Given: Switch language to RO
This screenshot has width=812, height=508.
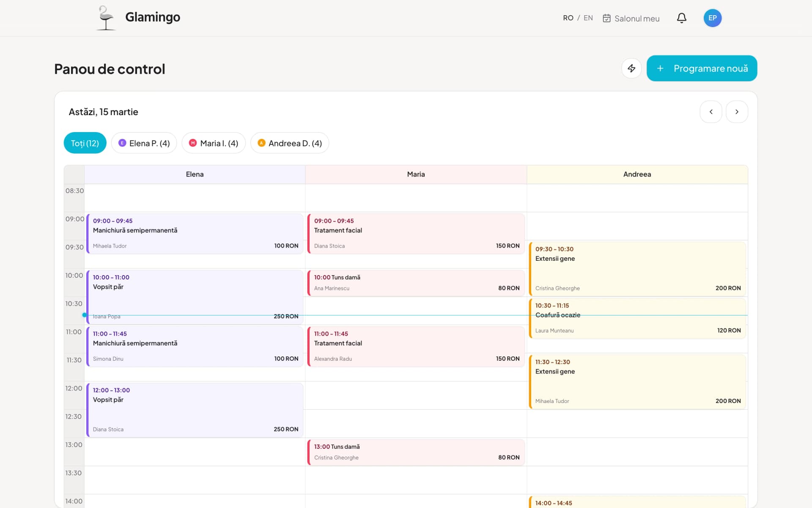Looking at the screenshot, I should tap(568, 18).
